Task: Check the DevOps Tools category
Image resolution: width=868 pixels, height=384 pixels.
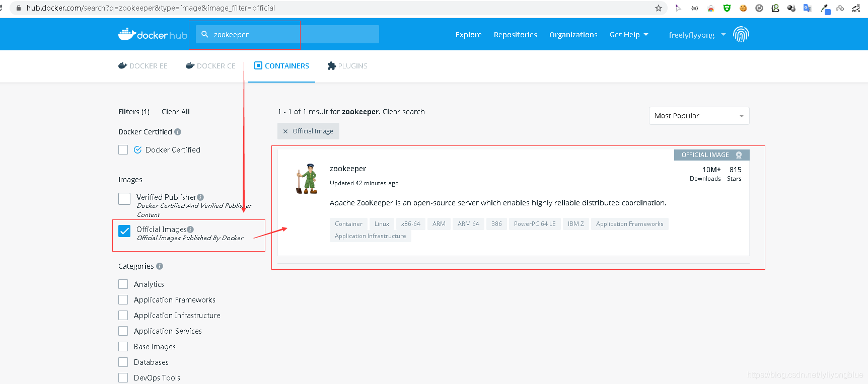Action: 123,378
